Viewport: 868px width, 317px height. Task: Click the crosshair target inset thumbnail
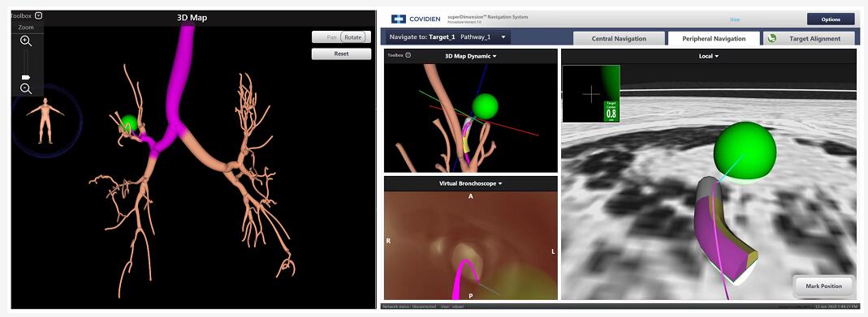(591, 94)
